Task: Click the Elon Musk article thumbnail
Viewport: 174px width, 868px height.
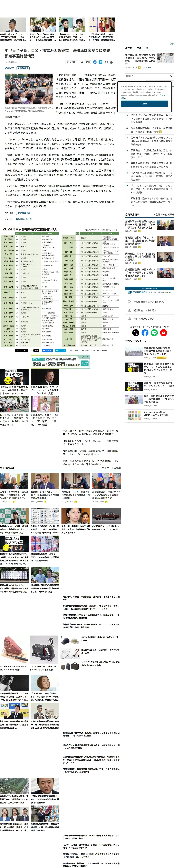Action: pos(45,376)
